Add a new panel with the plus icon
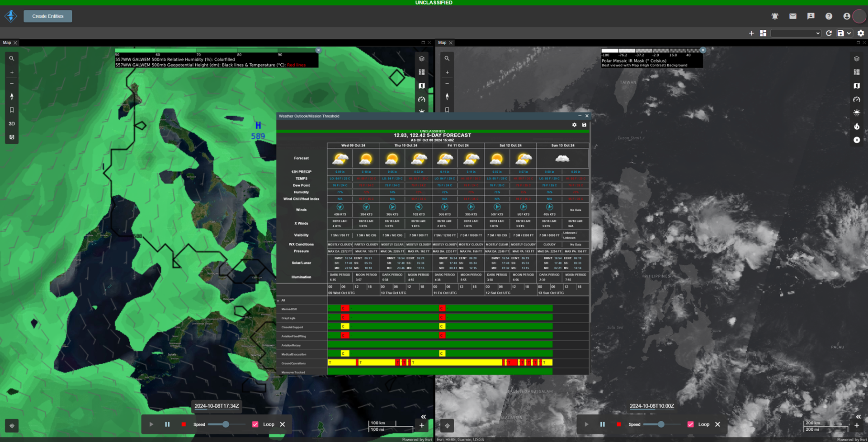Screen dimensions: 868x442 click(751, 33)
